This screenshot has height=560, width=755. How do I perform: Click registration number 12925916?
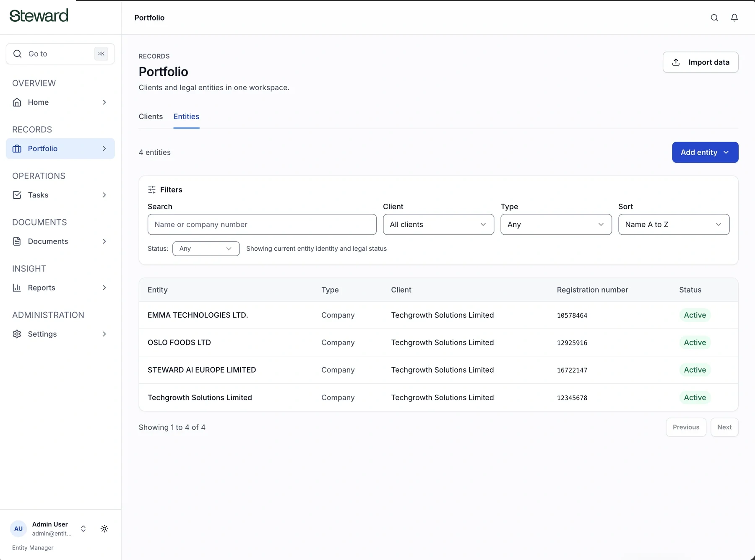[572, 343]
